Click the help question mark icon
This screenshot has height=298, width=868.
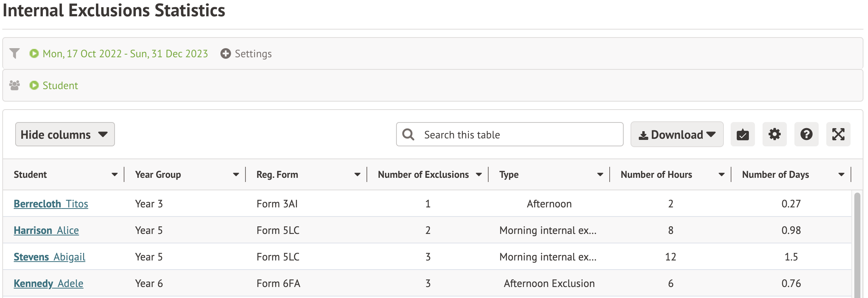coord(806,134)
